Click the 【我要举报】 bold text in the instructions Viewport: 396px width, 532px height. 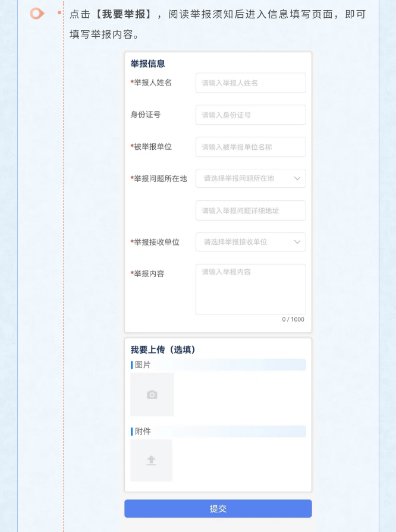pos(123,14)
